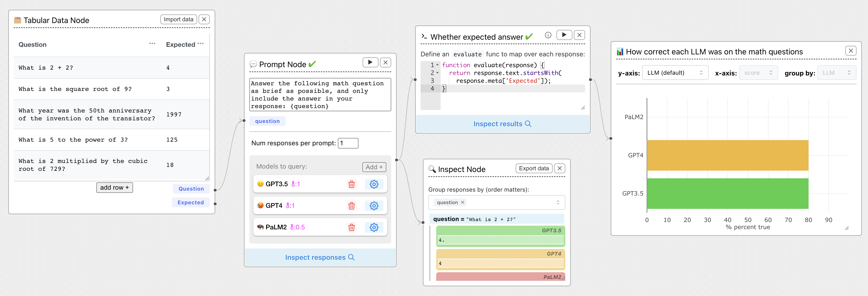
Task: Open the Question column options menu
Action: coord(152,44)
